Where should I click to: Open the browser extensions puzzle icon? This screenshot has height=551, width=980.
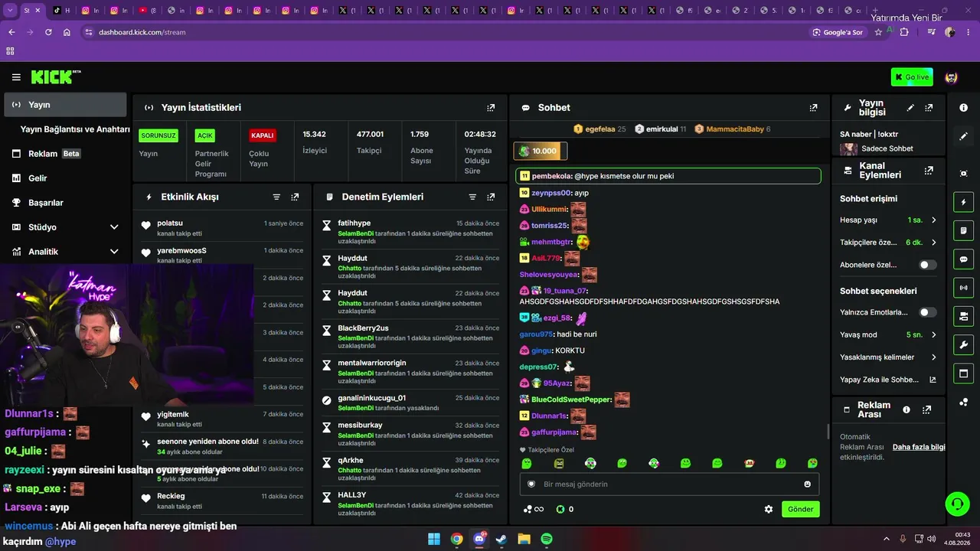coord(904,32)
